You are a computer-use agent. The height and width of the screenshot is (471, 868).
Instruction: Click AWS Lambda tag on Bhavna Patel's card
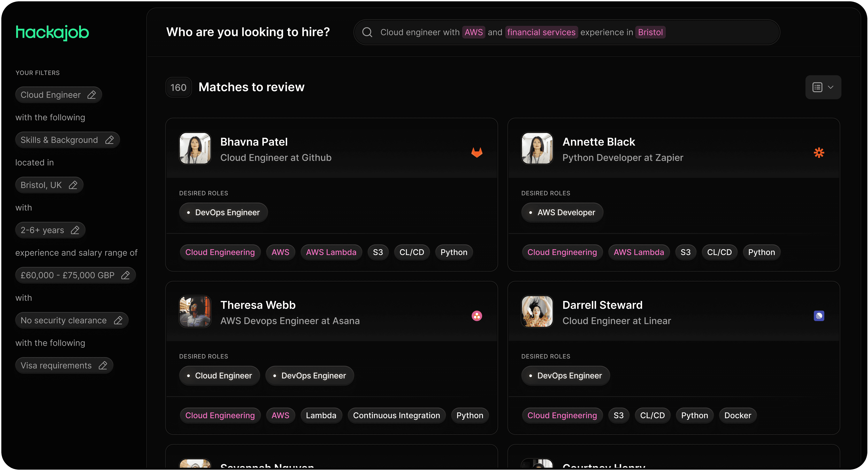pos(331,253)
